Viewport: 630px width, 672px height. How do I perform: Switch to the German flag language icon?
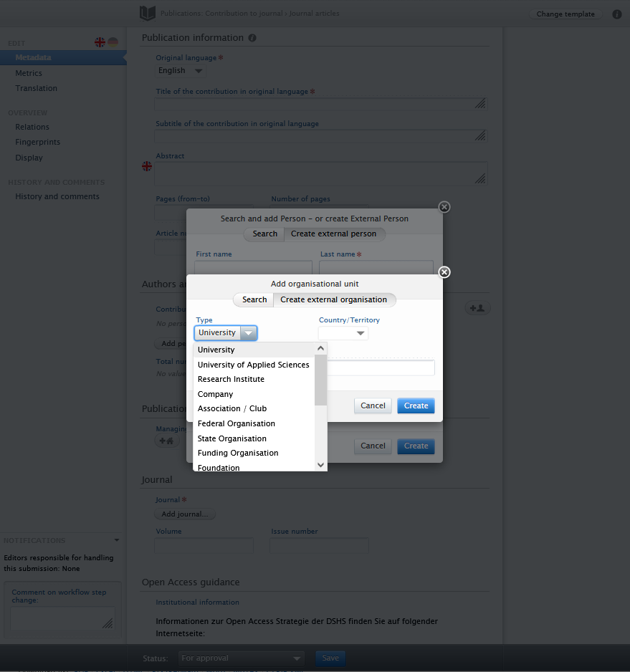(x=112, y=43)
